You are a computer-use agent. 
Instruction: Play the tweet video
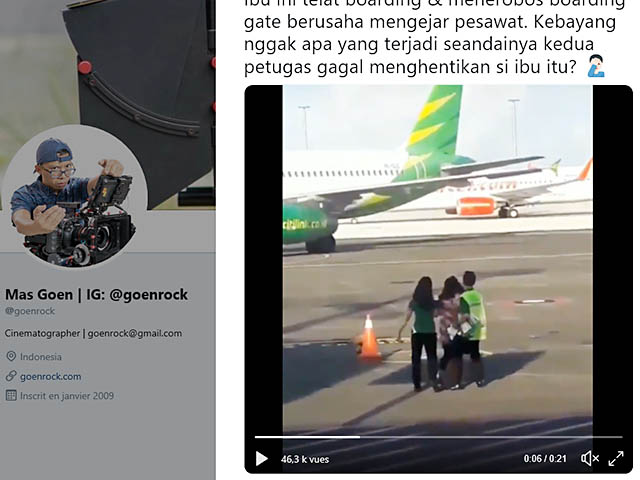pyautogui.click(x=262, y=459)
